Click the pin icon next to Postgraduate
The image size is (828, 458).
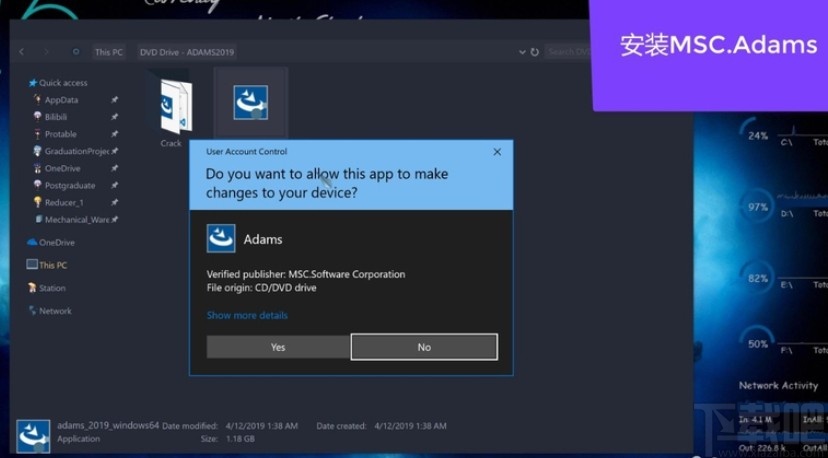tap(115, 185)
